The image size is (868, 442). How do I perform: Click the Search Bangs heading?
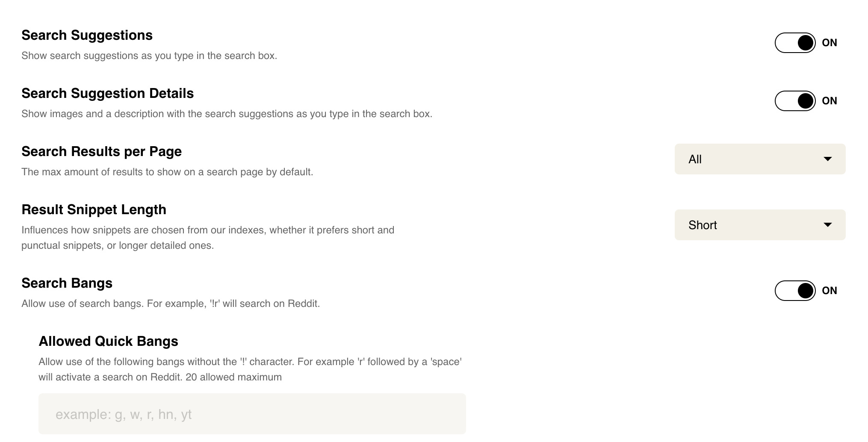tap(67, 283)
